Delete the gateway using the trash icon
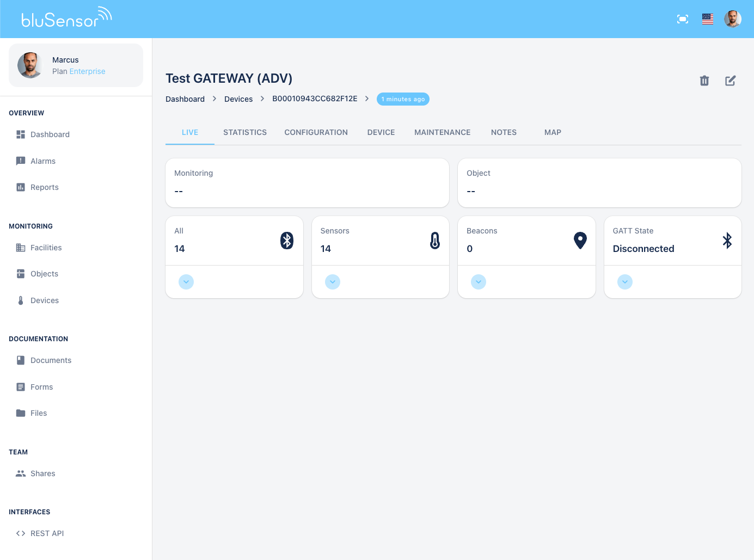 (x=704, y=80)
